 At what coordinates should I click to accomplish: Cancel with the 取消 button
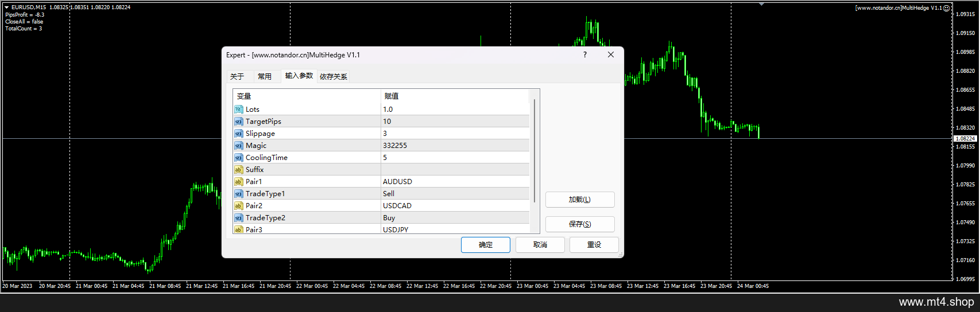pyautogui.click(x=540, y=245)
